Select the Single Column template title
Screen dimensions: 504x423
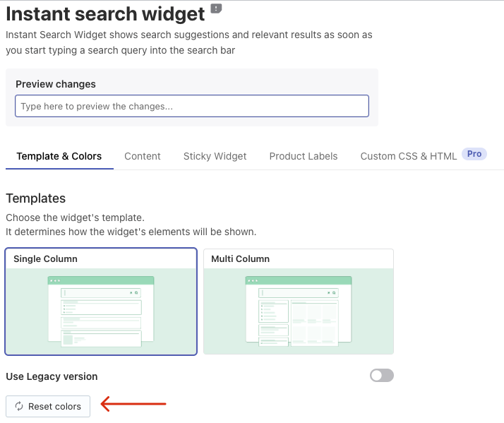(x=45, y=259)
